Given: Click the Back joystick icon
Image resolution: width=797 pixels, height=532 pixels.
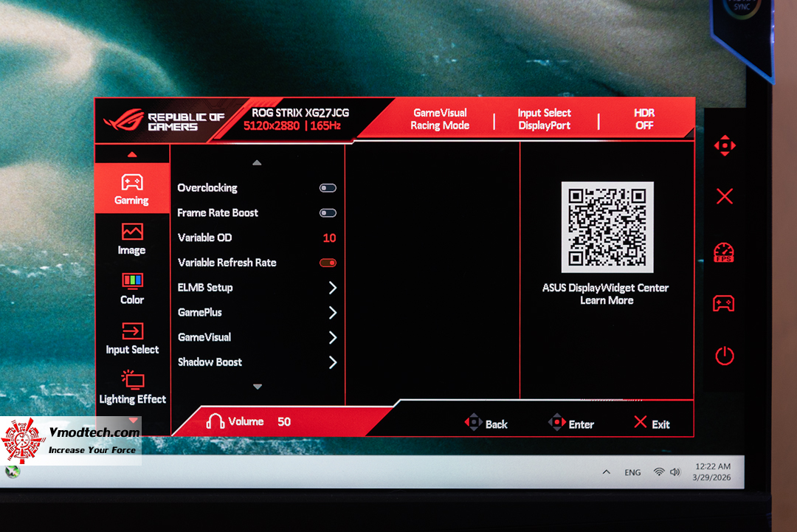Looking at the screenshot, I should pos(473,422).
